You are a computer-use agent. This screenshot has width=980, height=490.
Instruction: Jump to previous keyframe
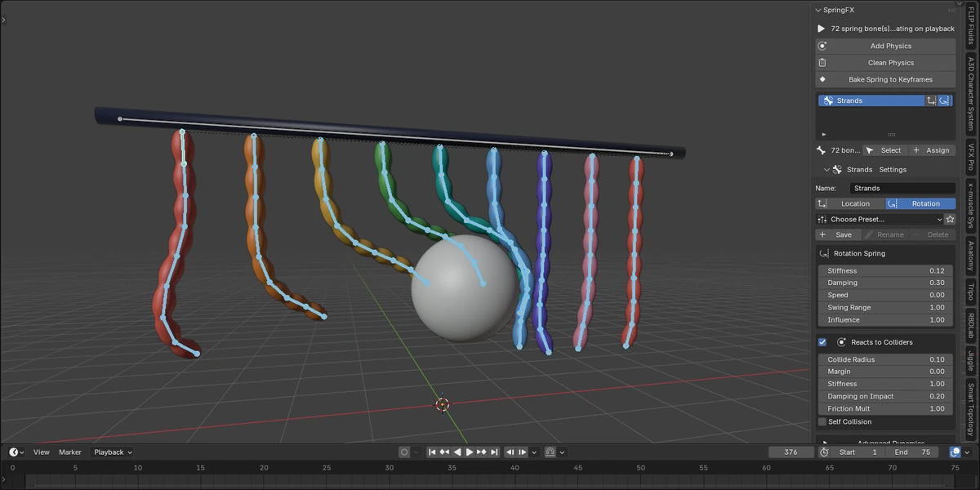(x=445, y=452)
